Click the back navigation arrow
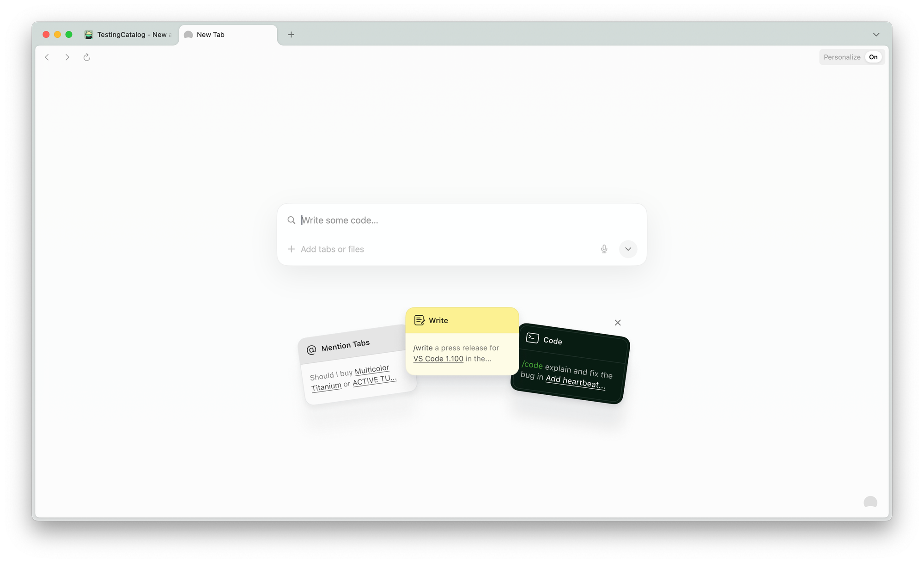Viewport: 924px width, 563px height. click(47, 57)
